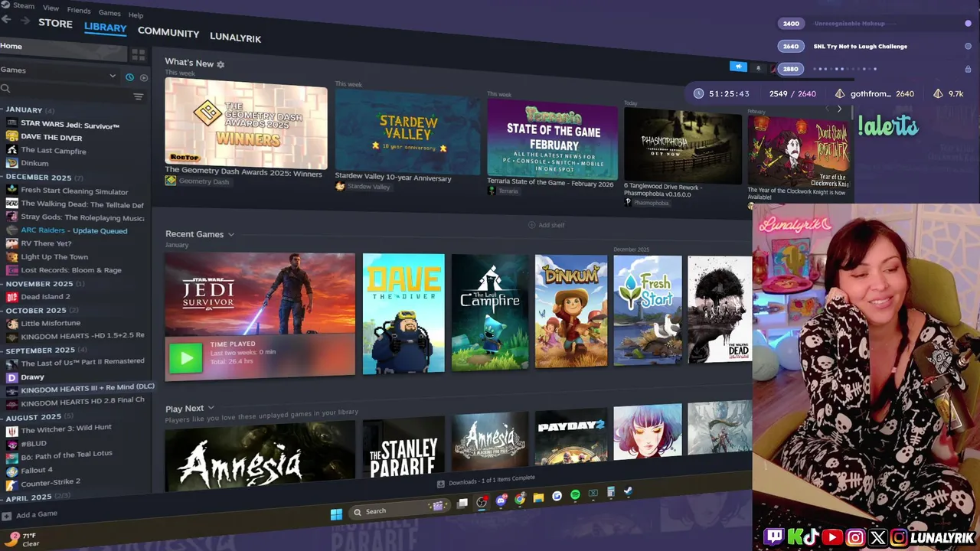The image size is (980, 551).
Task: Go back with the Steam back arrow
Action: click(x=6, y=19)
